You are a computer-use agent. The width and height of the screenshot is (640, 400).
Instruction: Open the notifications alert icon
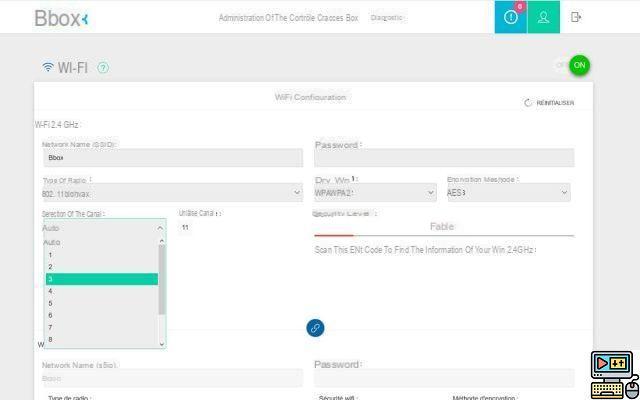[x=511, y=17]
